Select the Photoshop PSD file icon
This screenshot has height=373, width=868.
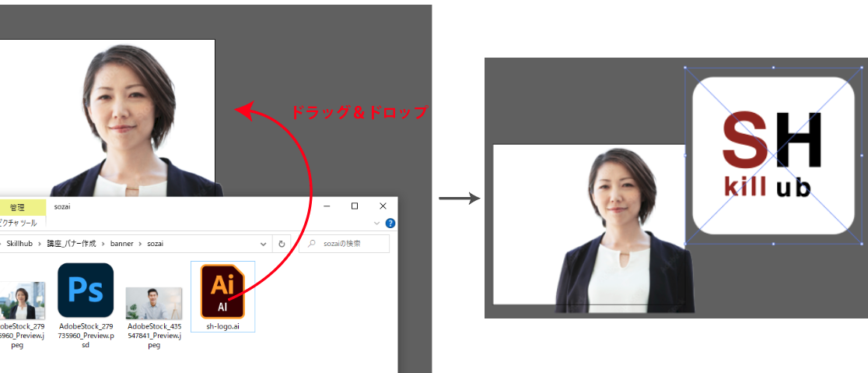click(86, 290)
